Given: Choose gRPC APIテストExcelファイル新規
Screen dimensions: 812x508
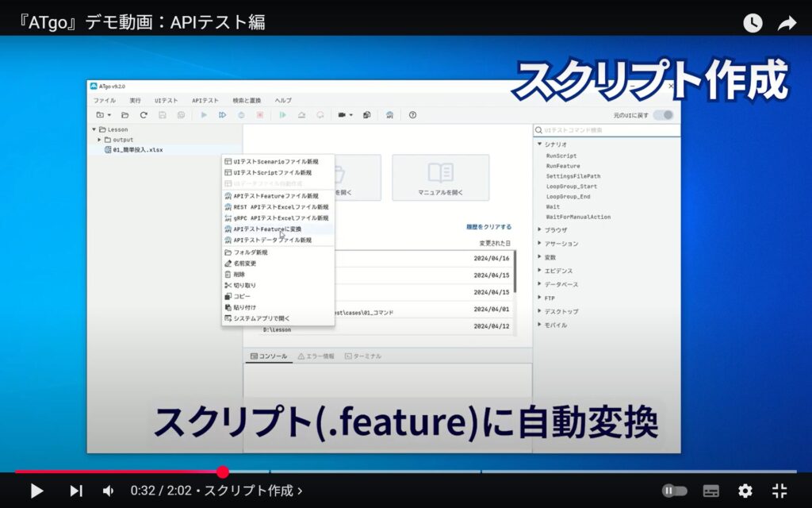Looking at the screenshot, I should (x=278, y=217).
